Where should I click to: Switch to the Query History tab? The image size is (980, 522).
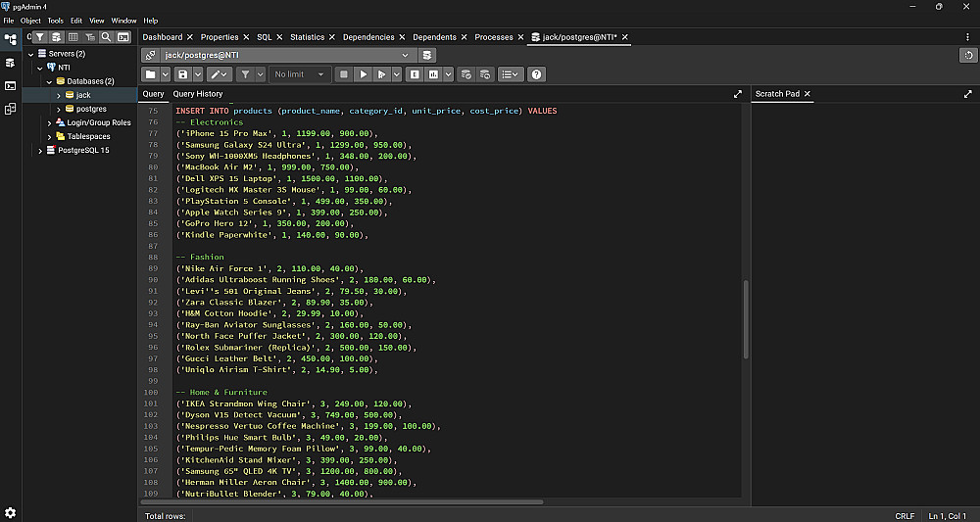(197, 94)
